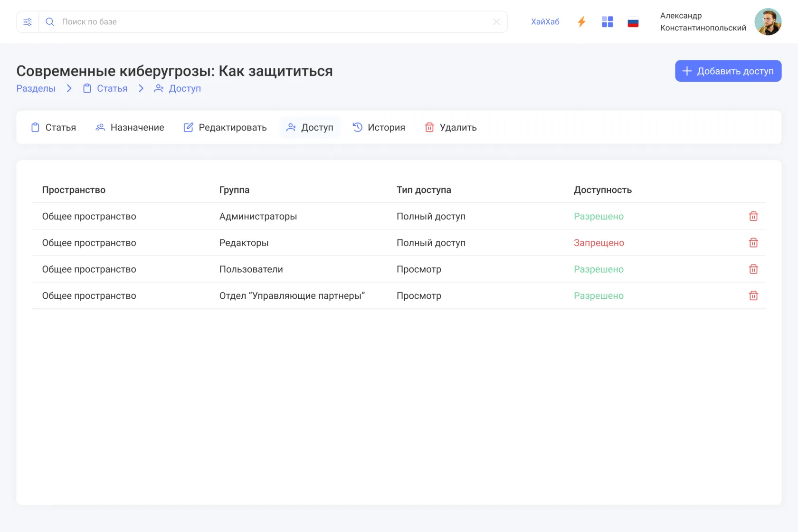The width and height of the screenshot is (798, 532).
Task: Navigate to Разделы breadcrumb link
Action: [x=36, y=88]
